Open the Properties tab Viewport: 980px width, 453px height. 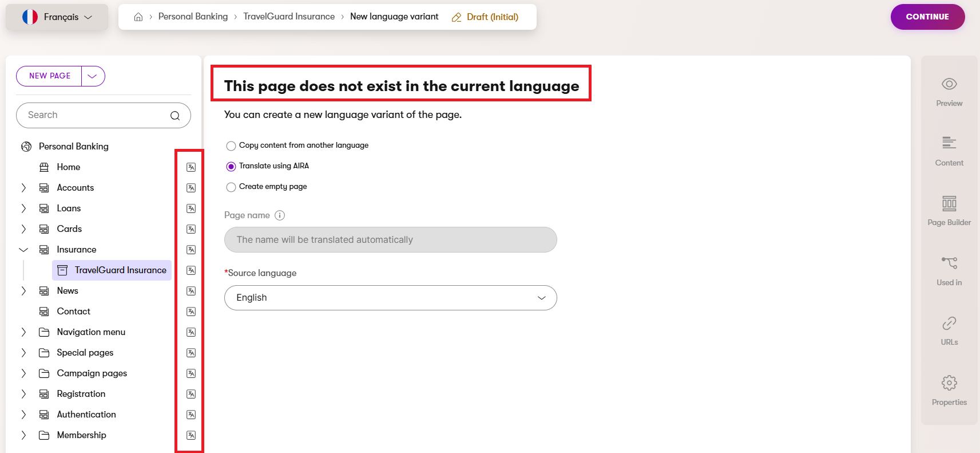pyautogui.click(x=949, y=391)
